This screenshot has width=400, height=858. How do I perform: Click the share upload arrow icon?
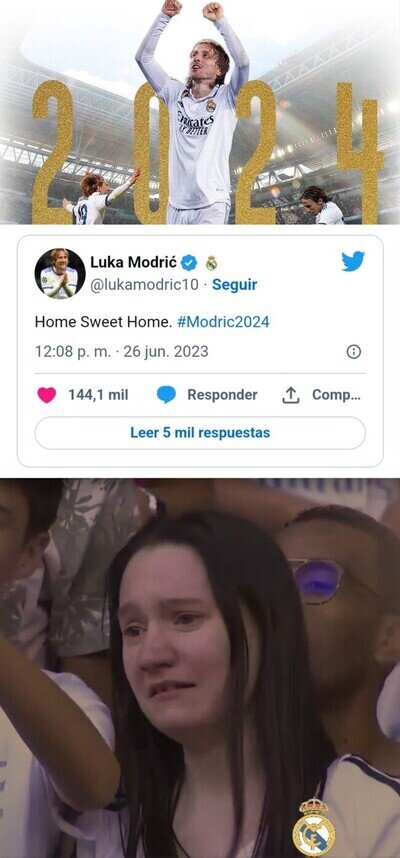pyautogui.click(x=291, y=395)
